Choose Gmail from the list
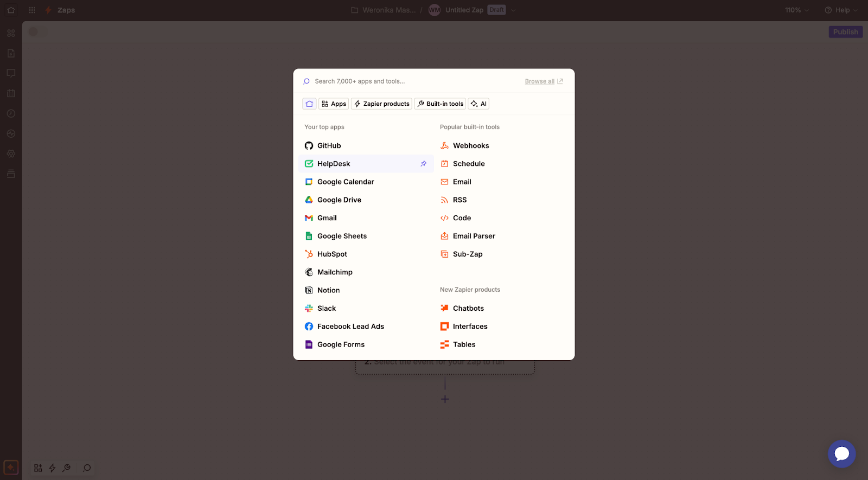The image size is (868, 480). click(366, 218)
